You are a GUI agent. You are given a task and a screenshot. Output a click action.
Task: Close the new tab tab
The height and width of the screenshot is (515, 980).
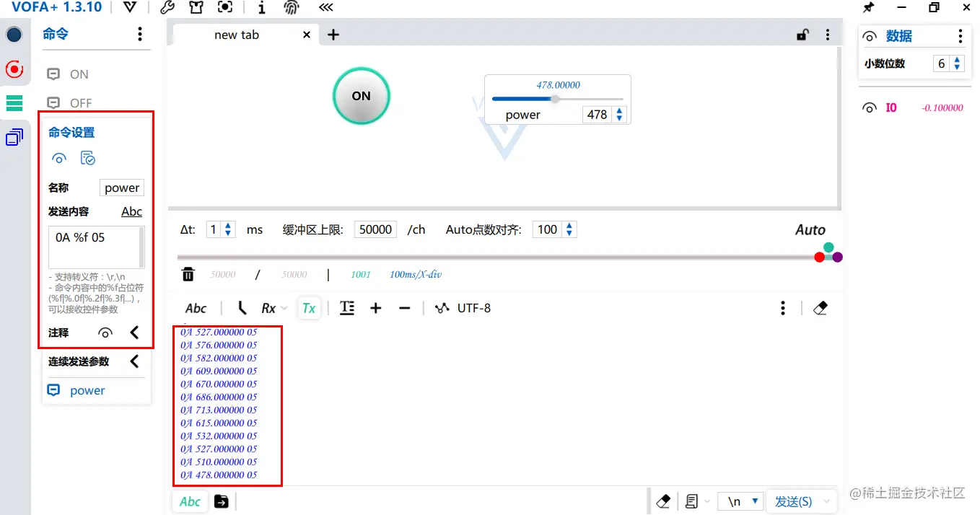[307, 35]
